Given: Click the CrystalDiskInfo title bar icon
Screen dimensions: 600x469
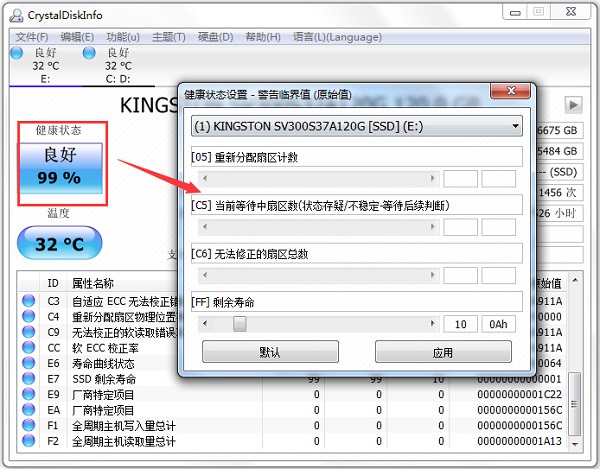Looking at the screenshot, I should 16,15.
